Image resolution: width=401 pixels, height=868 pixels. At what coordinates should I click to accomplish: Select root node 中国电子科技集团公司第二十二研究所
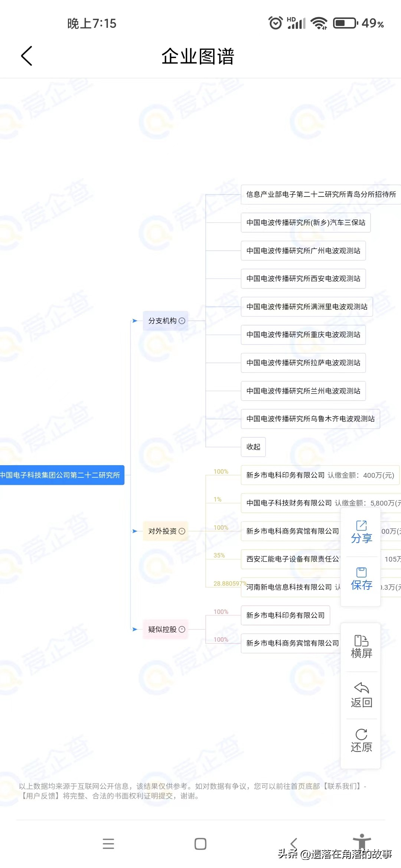(x=62, y=475)
